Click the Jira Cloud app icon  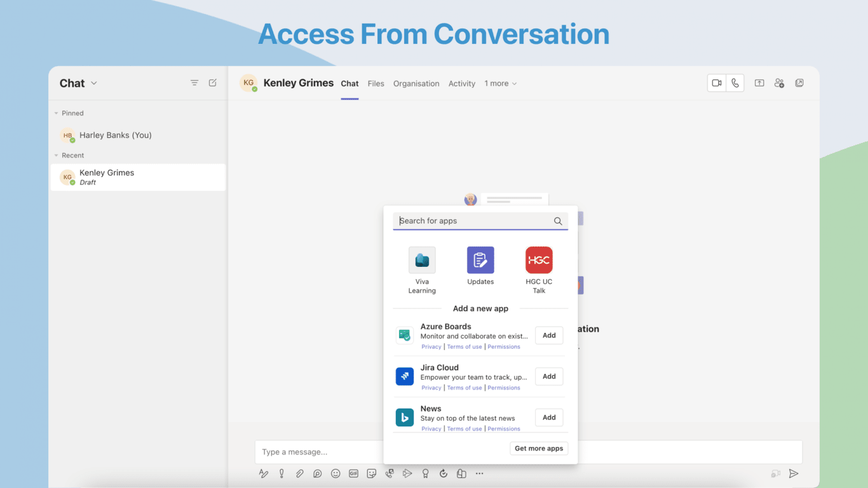pos(405,377)
